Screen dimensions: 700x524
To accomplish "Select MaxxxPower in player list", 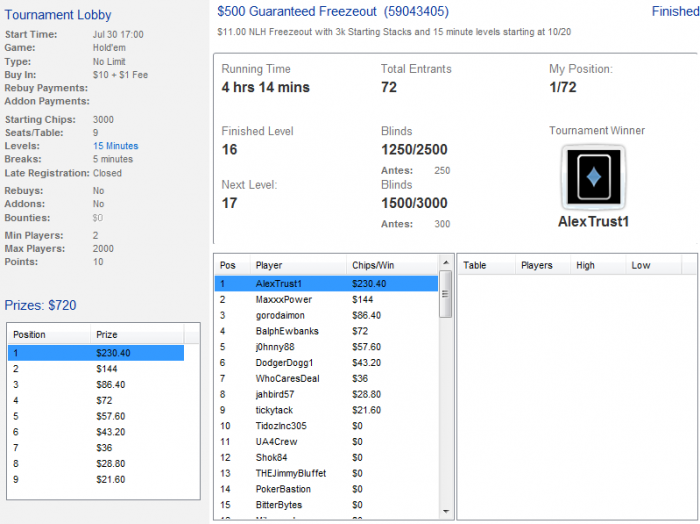I will (x=326, y=299).
